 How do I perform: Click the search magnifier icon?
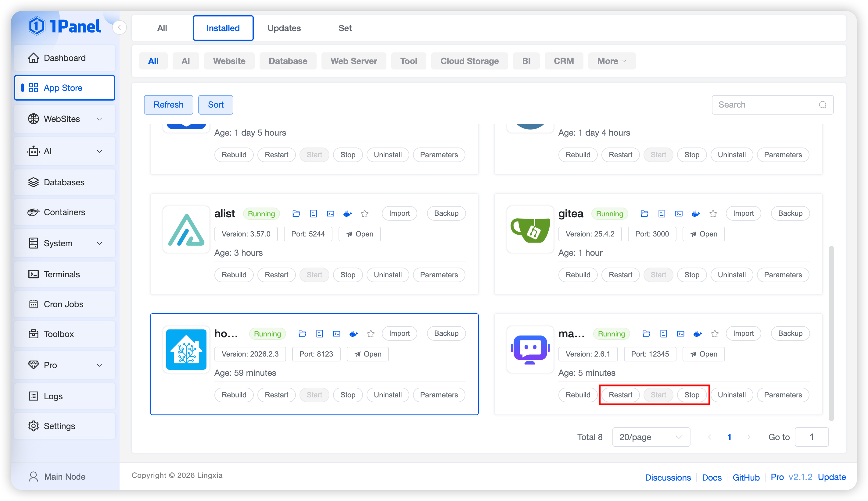click(x=823, y=105)
